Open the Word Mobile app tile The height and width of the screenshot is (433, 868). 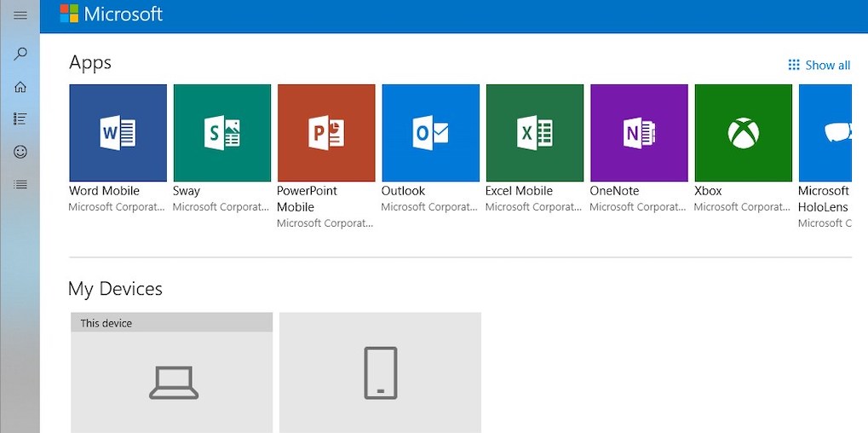(118, 133)
